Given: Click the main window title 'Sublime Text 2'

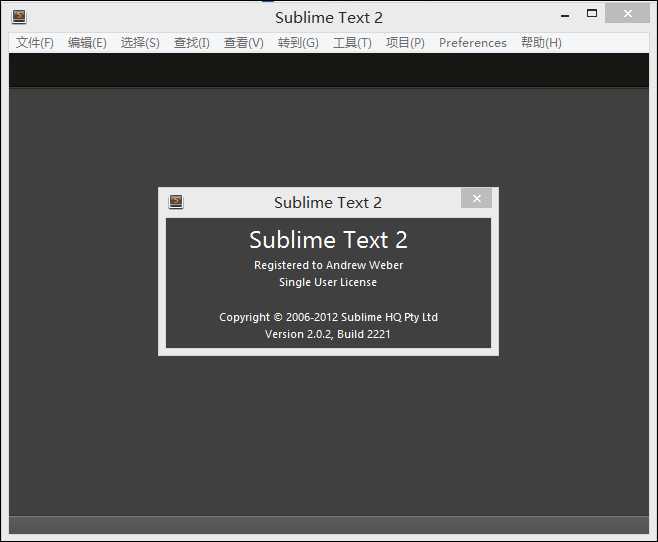Looking at the screenshot, I should [x=329, y=18].
